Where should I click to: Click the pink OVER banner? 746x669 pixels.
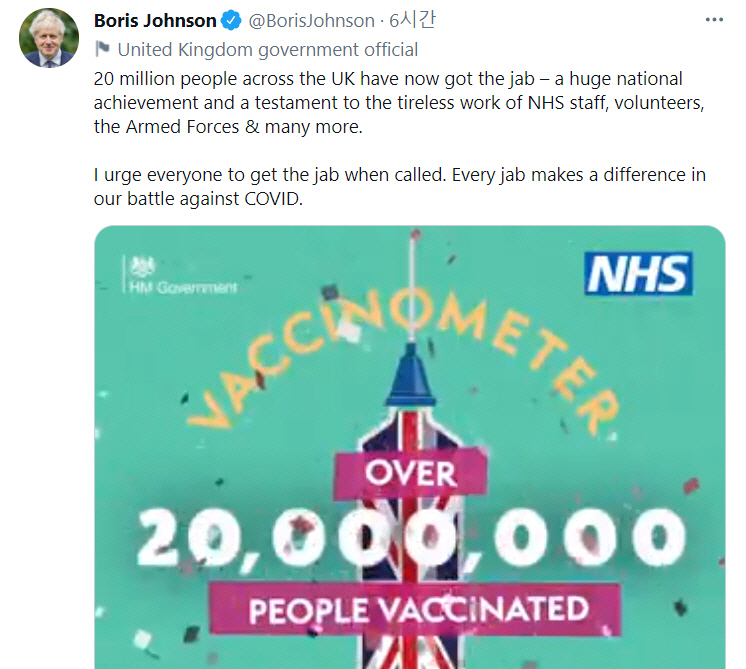coord(410,472)
